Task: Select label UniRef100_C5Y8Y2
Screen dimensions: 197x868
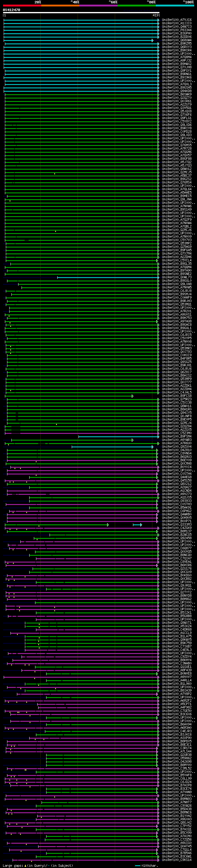Action: point(177,122)
